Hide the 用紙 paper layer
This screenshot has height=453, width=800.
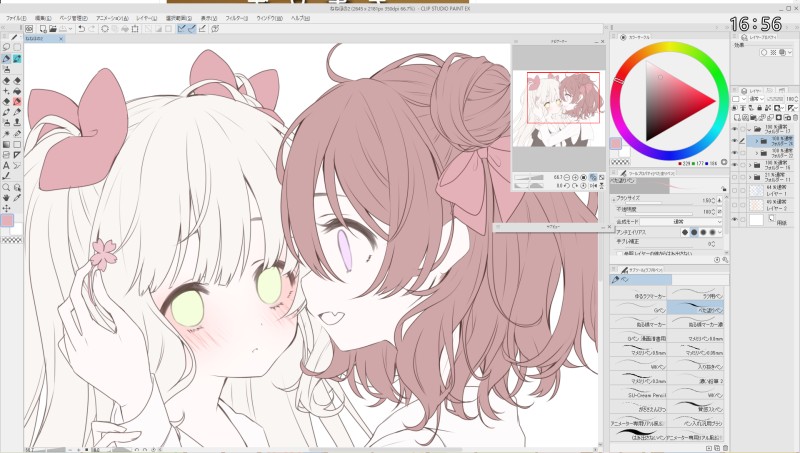coord(735,219)
